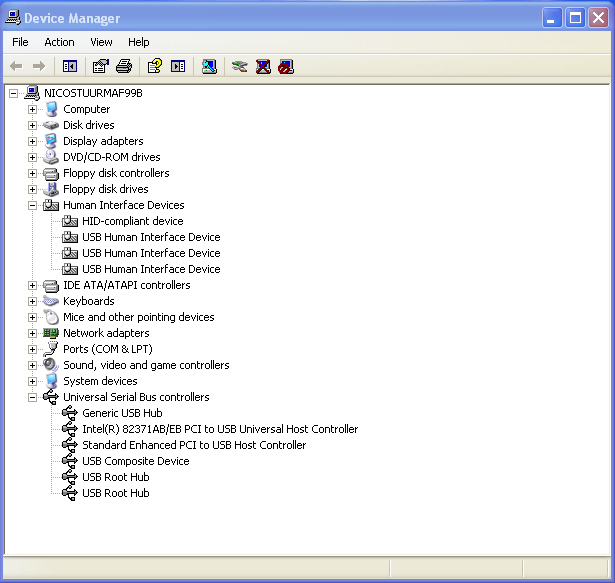Screen dimensions: 615x583
Task: Select the HID-compliant device entry
Action: (133, 221)
